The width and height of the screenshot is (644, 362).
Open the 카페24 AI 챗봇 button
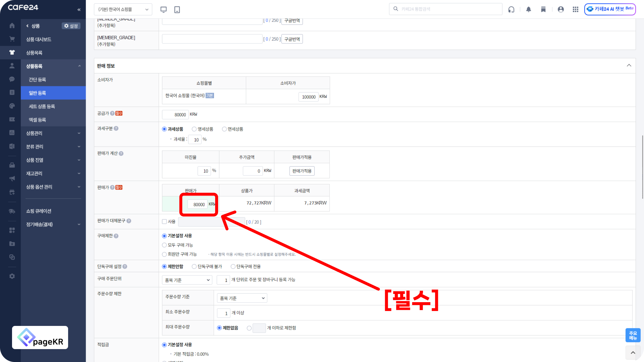[610, 9]
